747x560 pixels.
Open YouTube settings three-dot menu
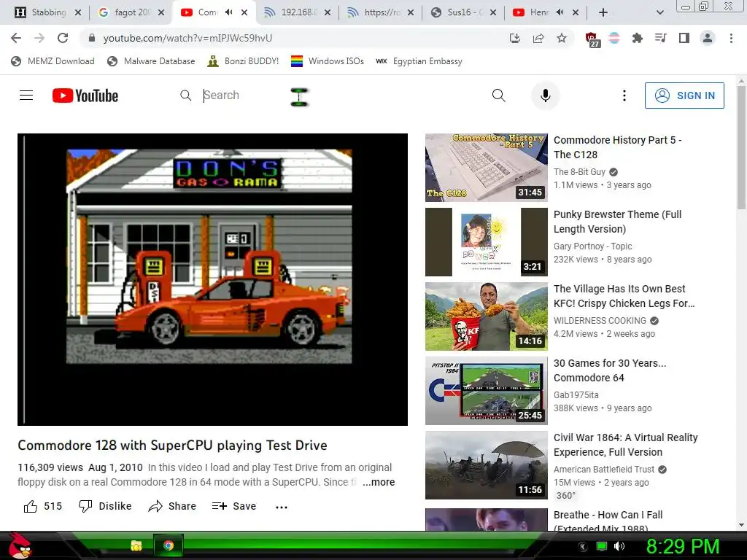point(624,96)
